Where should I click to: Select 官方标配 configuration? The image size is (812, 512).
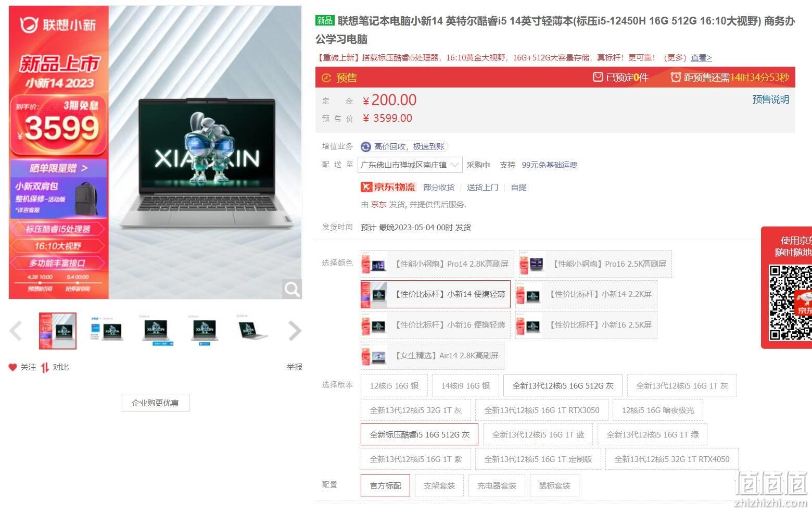(385, 486)
